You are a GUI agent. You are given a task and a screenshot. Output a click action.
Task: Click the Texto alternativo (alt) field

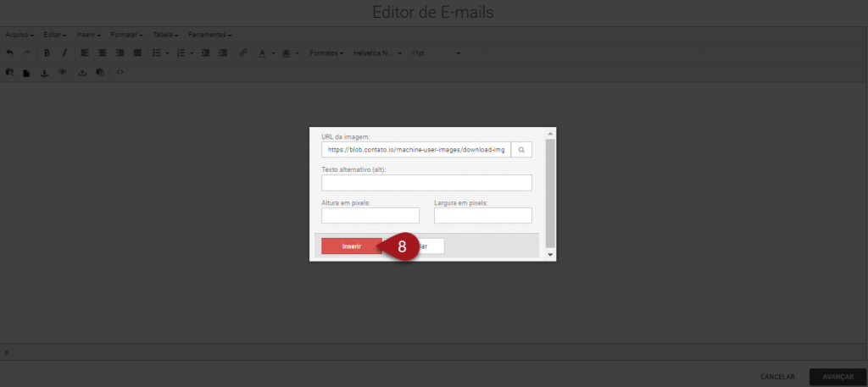click(426, 183)
